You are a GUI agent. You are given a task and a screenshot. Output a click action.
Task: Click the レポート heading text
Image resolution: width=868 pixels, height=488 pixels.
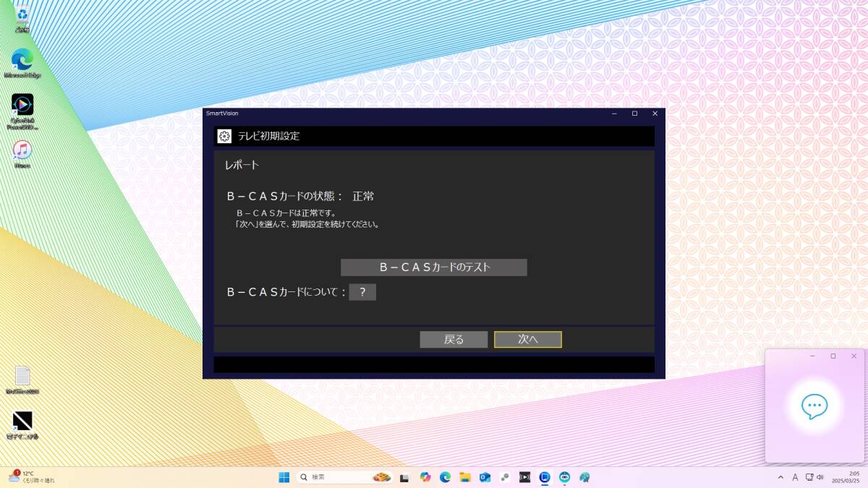[242, 166]
